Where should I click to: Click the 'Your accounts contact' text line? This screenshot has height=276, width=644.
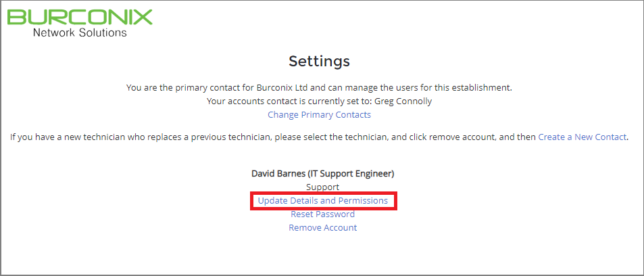[x=319, y=101]
